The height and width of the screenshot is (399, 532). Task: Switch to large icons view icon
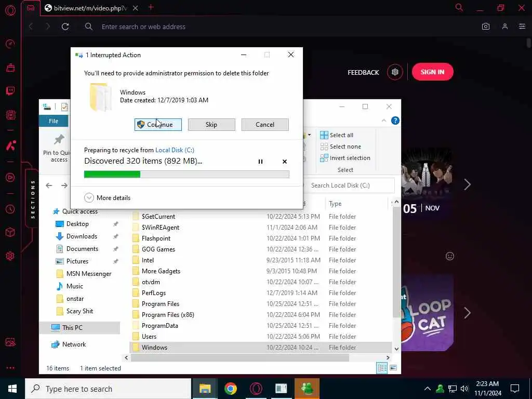[x=393, y=368]
